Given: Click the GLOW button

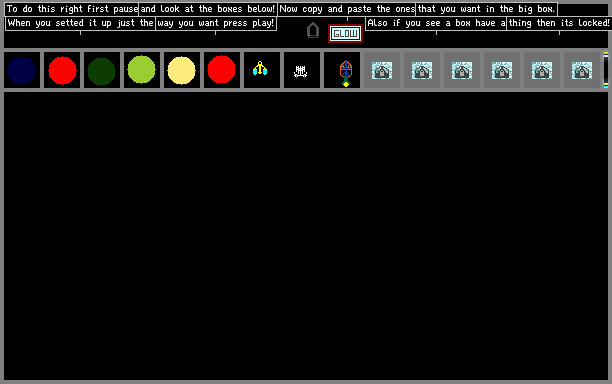Looking at the screenshot, I should click(345, 34).
